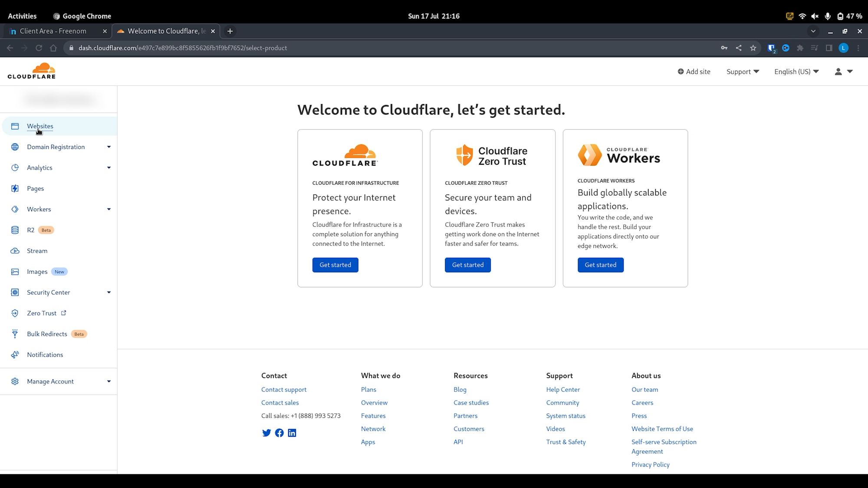Open the Websites sidebar item
Viewport: 868px width, 488px height.
[59, 126]
